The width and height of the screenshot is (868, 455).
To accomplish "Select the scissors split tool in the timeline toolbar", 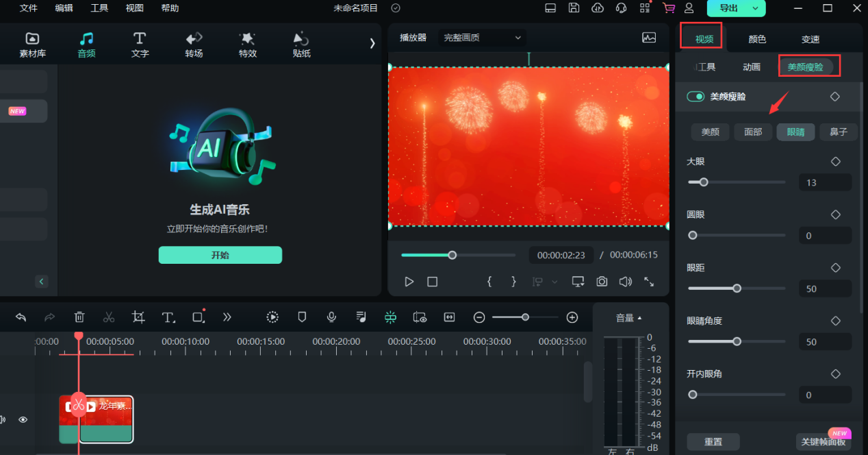I will tap(108, 317).
